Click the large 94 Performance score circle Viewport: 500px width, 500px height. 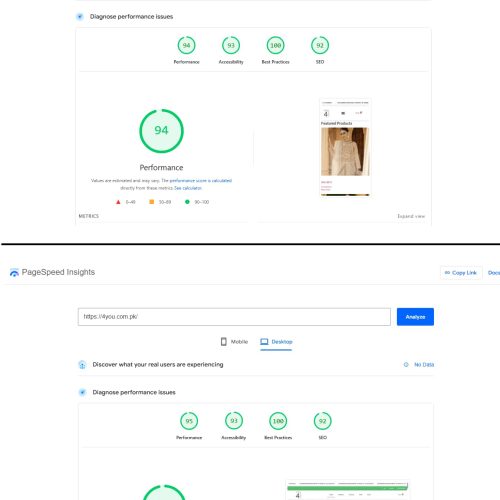click(x=161, y=131)
